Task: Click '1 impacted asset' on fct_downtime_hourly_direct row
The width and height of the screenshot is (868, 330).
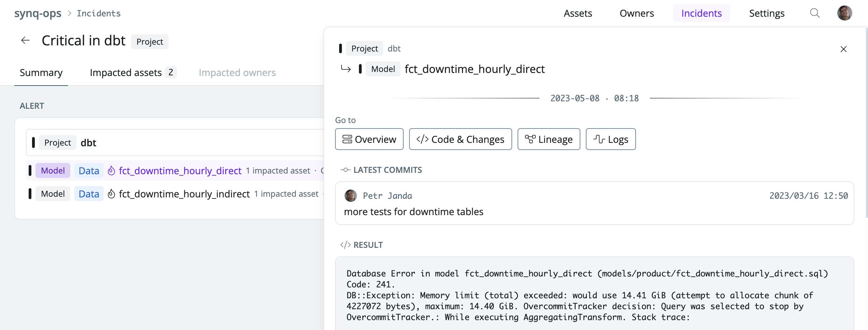Action: (x=278, y=170)
